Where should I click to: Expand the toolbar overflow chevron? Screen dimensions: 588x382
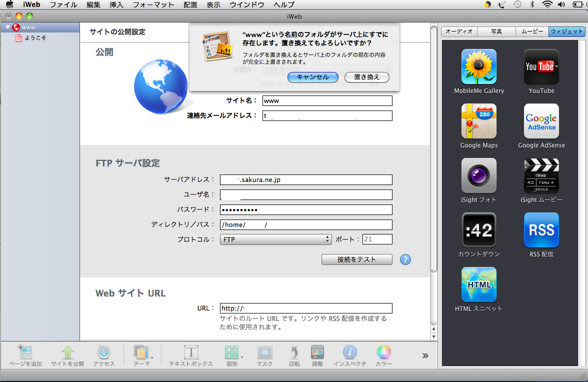coord(425,355)
